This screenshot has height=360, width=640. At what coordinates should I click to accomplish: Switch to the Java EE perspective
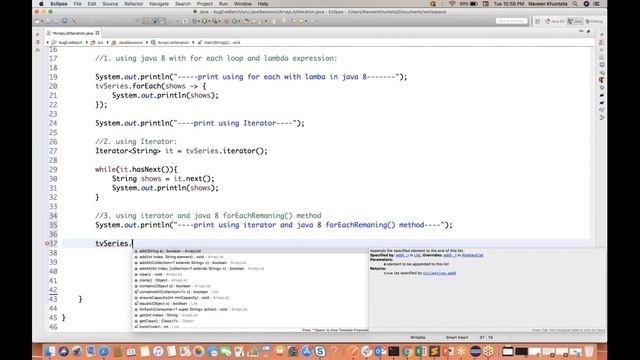pyautogui.click(x=555, y=21)
